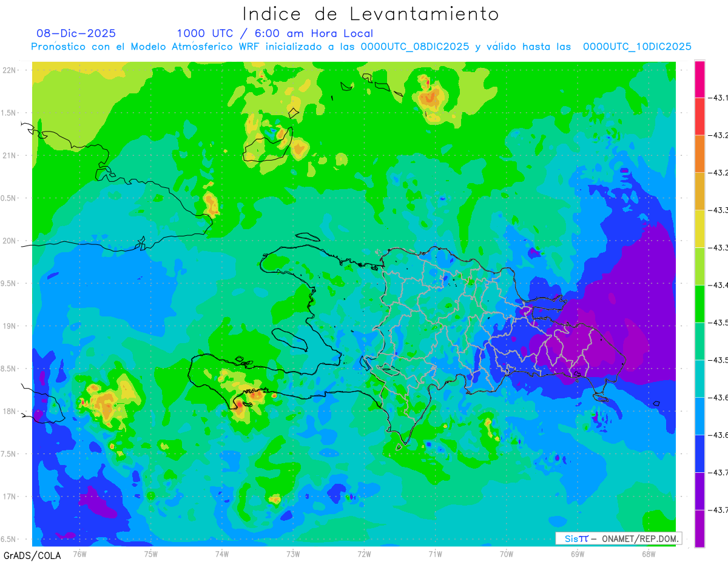
Task: Click the '76W' longitude label
Action: click(x=79, y=554)
